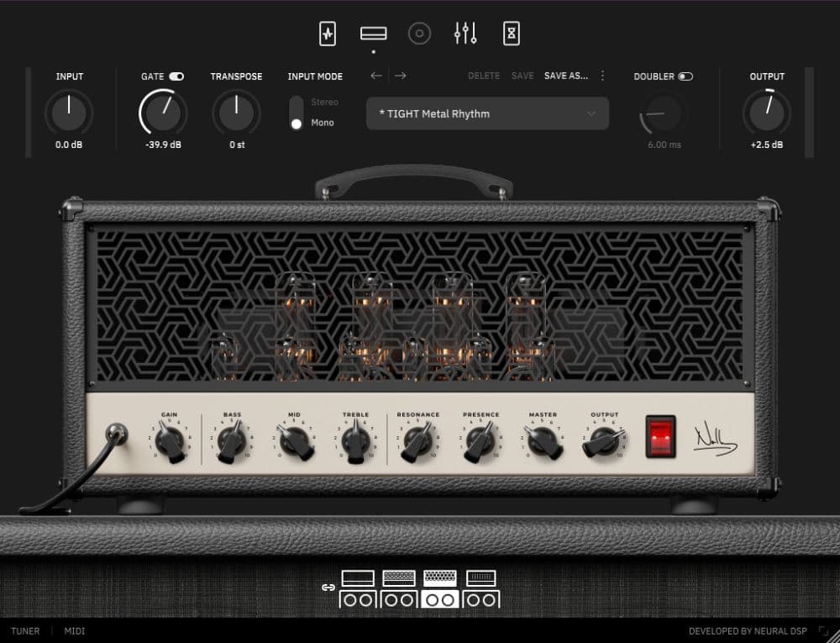This screenshot has height=643, width=840.
Task: Select the first cabinet icon
Action: 358,599
